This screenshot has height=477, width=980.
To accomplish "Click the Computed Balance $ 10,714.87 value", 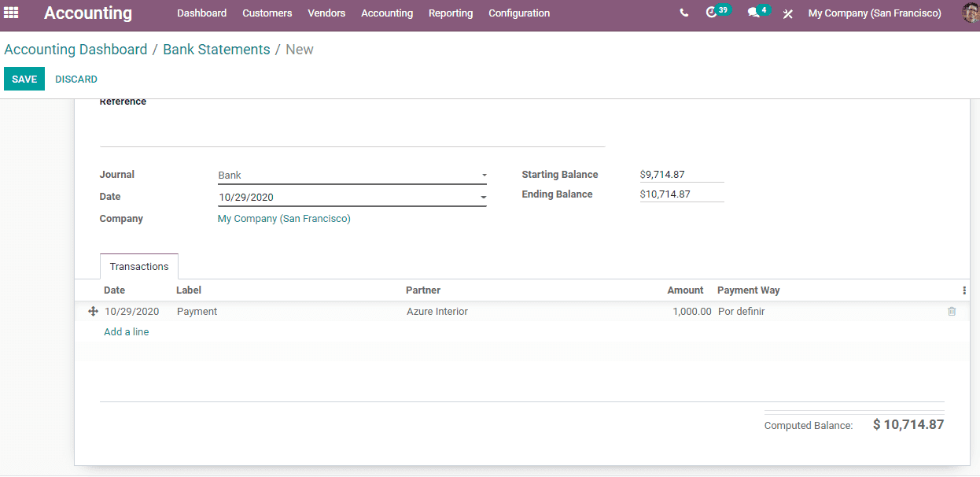I will (908, 424).
